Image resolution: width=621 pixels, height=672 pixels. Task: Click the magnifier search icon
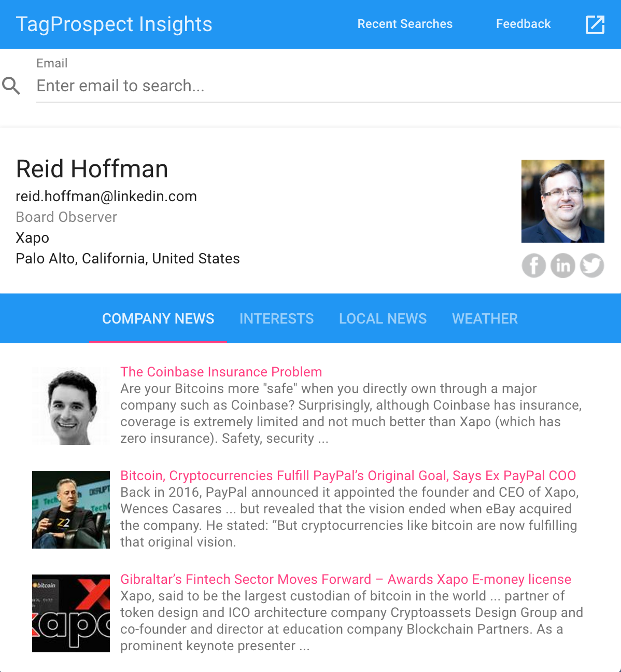pyautogui.click(x=11, y=86)
